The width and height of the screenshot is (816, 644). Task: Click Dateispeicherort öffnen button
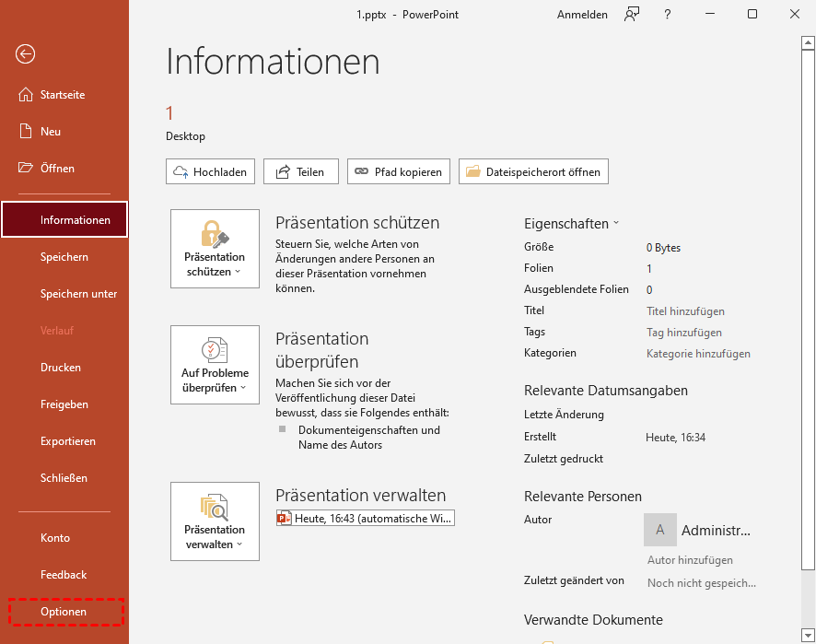tap(533, 171)
